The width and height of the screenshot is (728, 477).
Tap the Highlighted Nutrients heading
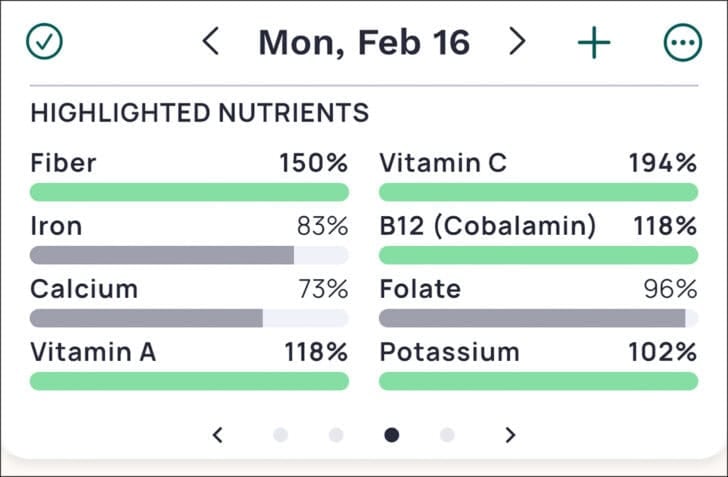click(199, 113)
